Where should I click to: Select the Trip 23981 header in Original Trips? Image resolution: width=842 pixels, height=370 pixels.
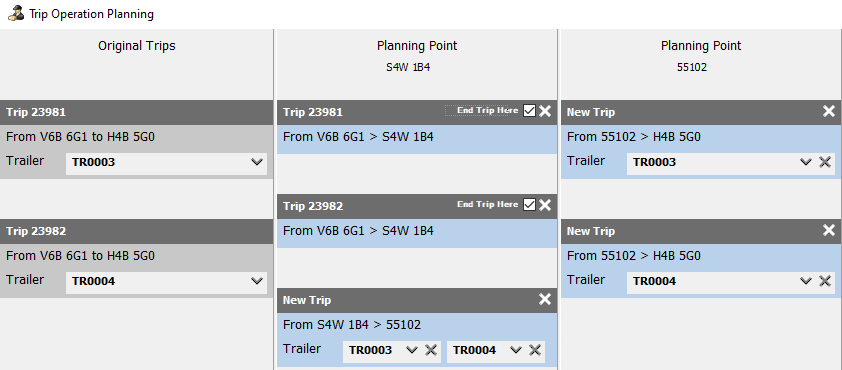click(x=136, y=112)
